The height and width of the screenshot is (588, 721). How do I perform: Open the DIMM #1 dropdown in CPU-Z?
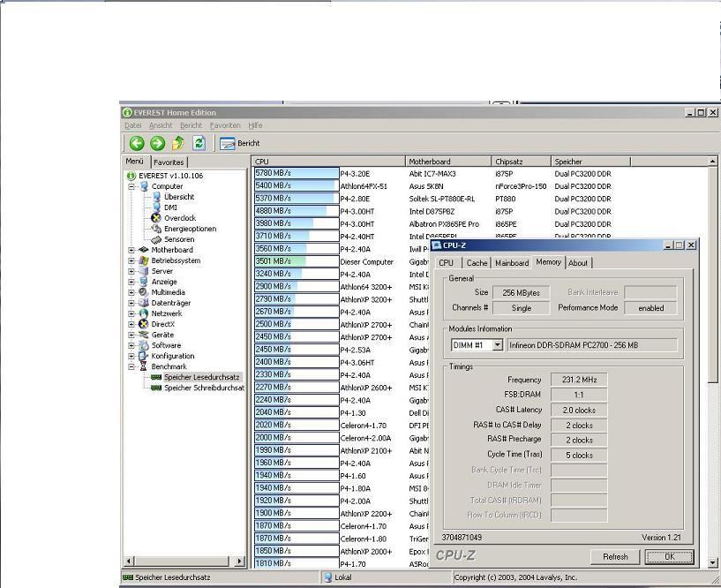[x=498, y=345]
